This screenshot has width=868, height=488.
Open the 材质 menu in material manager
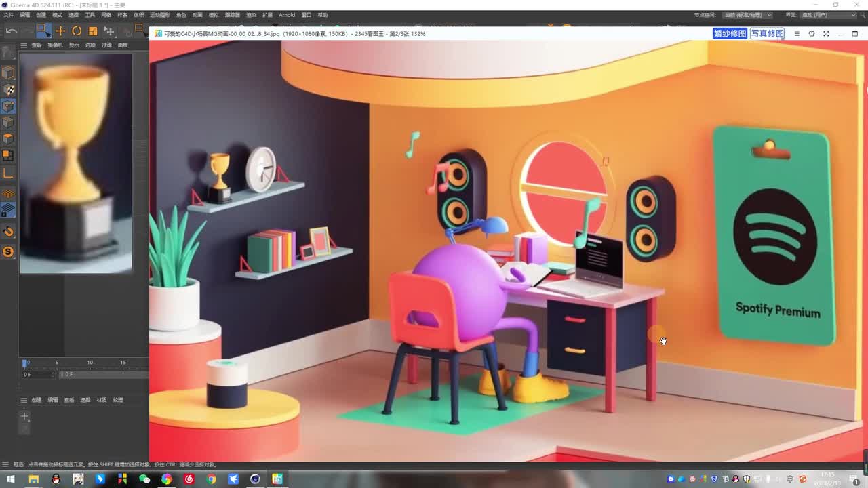(x=102, y=400)
